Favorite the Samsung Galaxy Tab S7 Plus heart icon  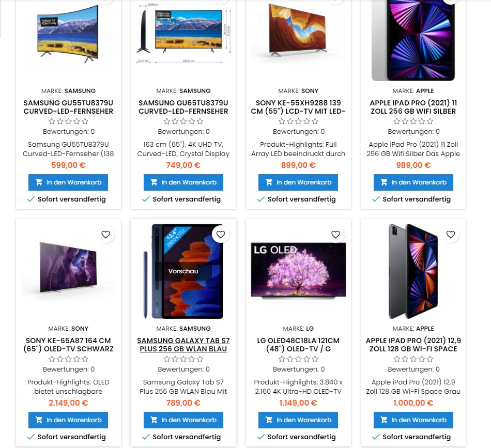(x=221, y=235)
